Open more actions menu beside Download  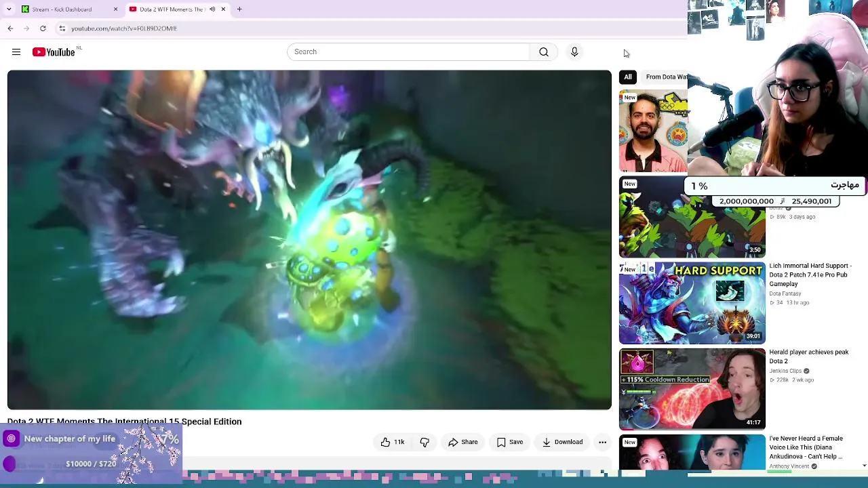point(602,443)
